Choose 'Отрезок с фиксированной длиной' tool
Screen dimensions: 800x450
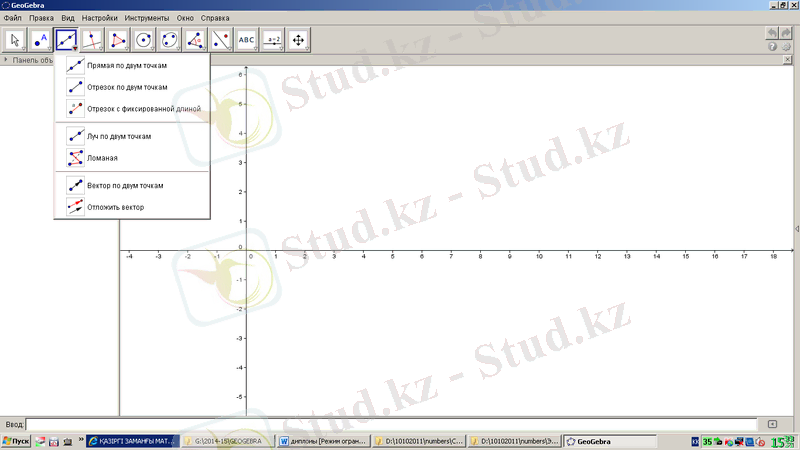pyautogui.click(x=132, y=109)
